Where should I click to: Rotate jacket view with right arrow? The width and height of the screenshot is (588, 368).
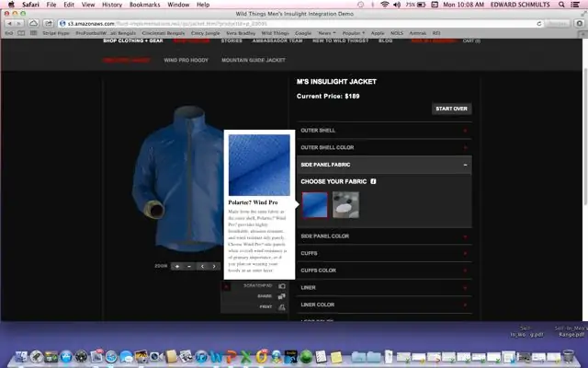click(x=214, y=266)
